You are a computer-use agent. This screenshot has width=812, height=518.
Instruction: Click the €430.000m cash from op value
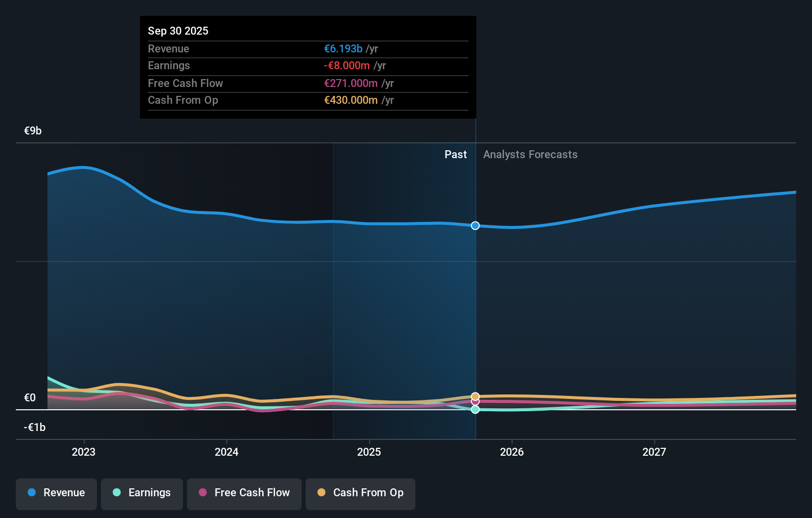coord(351,100)
